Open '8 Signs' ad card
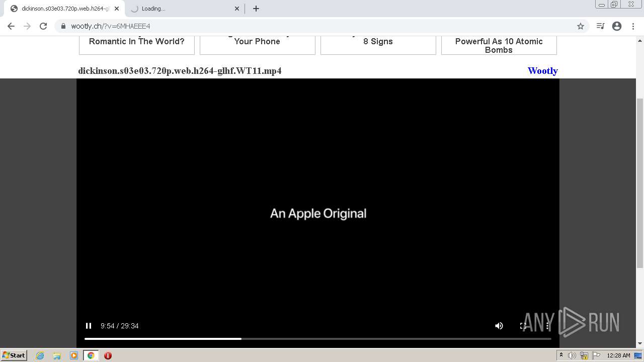The width and height of the screenshot is (644, 362). 378,45
